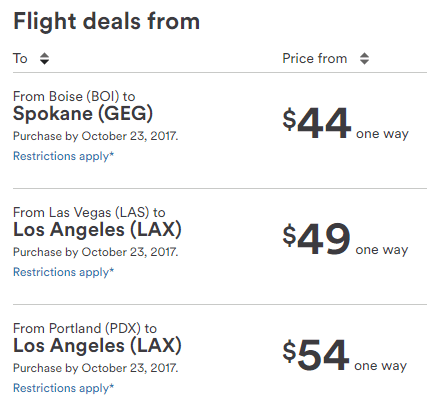
Task: Click Portland deal purchase by date text
Action: pos(96,368)
